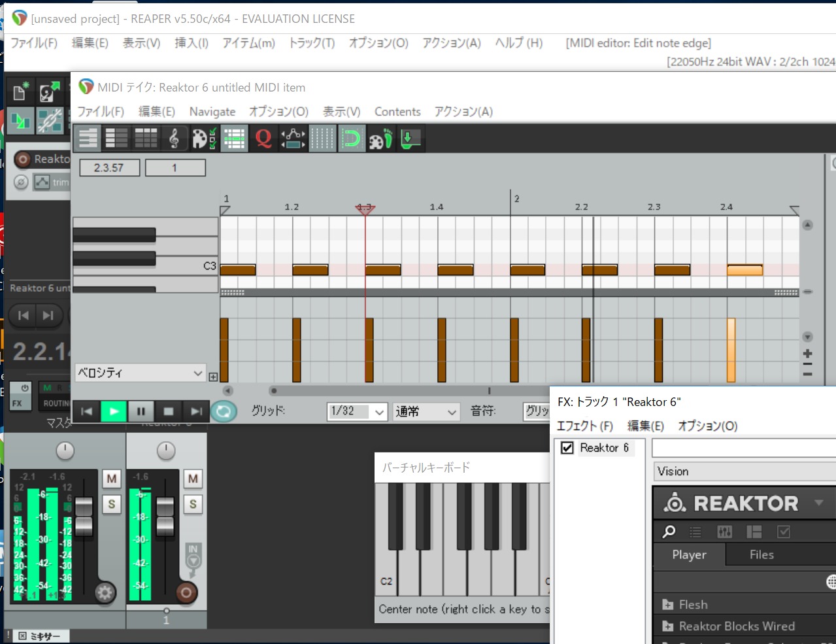Open エフェクト(F) menu in FX window

584,426
